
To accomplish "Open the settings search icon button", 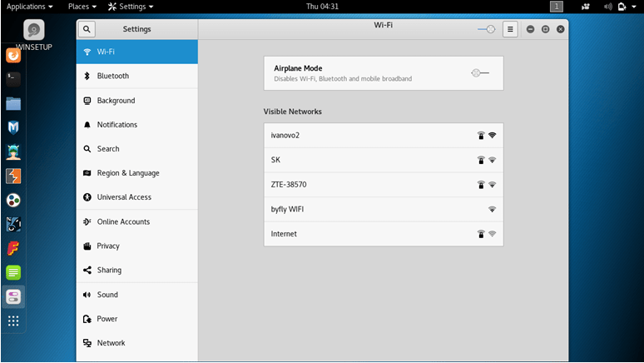I will click(87, 29).
